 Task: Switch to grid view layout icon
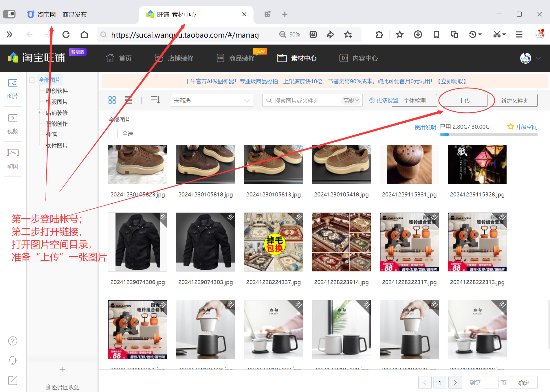pyautogui.click(x=112, y=100)
